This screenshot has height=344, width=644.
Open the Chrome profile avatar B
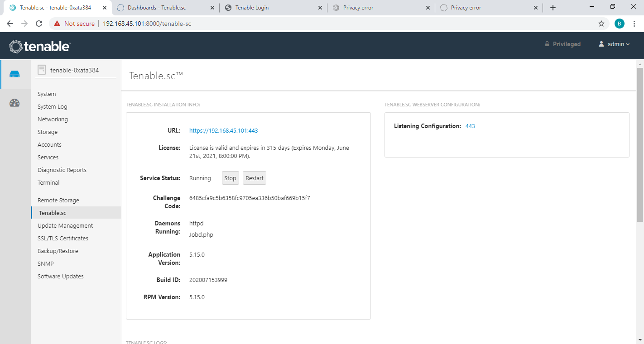[620, 24]
